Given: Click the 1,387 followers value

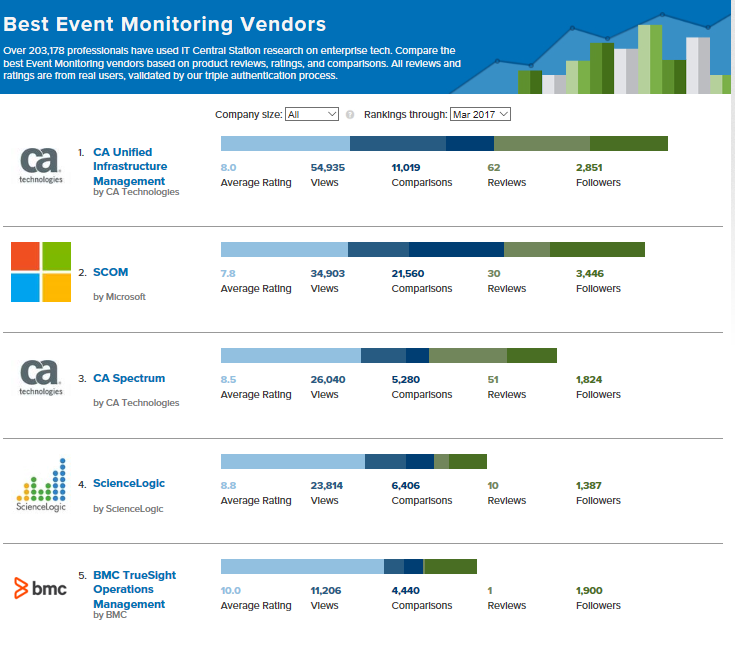Looking at the screenshot, I should pyautogui.click(x=589, y=485).
